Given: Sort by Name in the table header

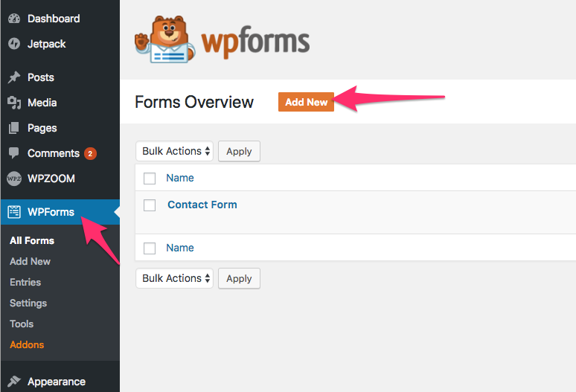Looking at the screenshot, I should [180, 178].
